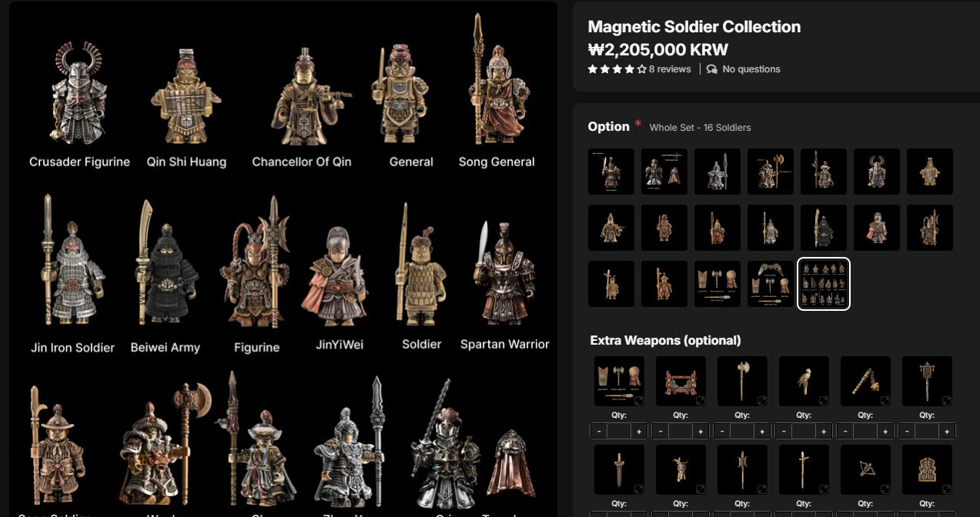Increase quantity of the banner flag
980x517 pixels.
[946, 432]
